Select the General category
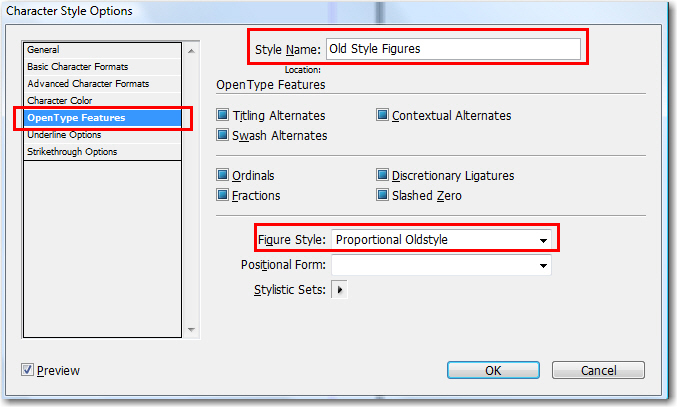The image size is (677, 407). 102,50
